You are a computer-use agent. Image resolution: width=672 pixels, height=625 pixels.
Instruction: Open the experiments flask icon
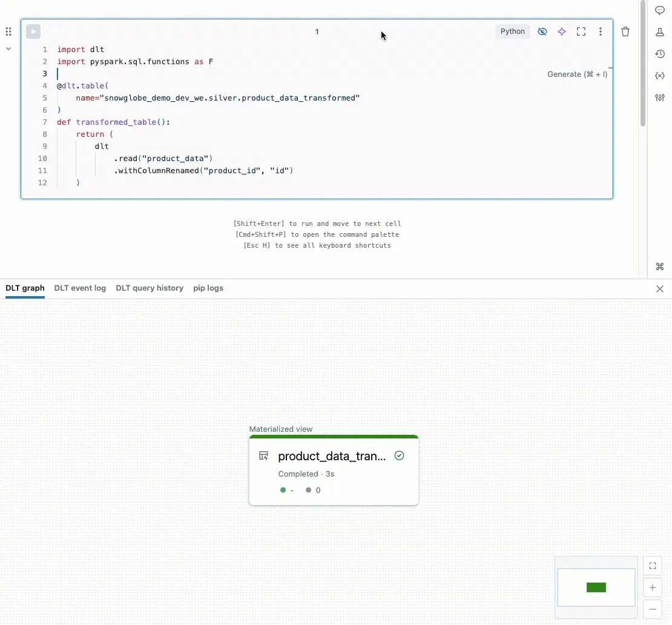[659, 32]
